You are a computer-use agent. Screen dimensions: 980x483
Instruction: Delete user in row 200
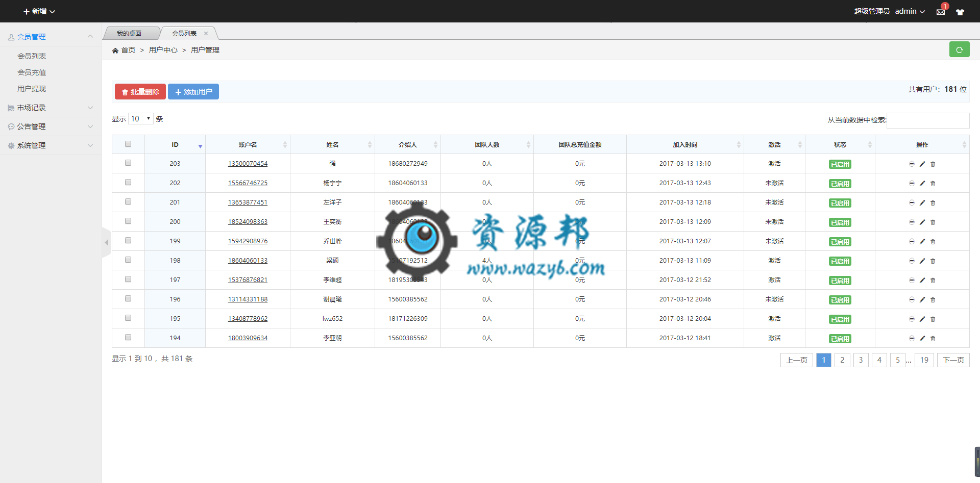tap(933, 222)
